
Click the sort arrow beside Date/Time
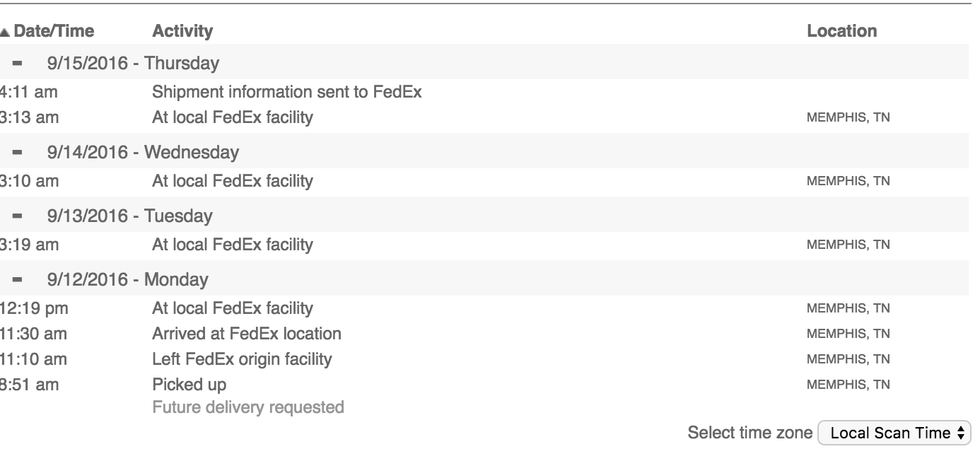point(5,32)
